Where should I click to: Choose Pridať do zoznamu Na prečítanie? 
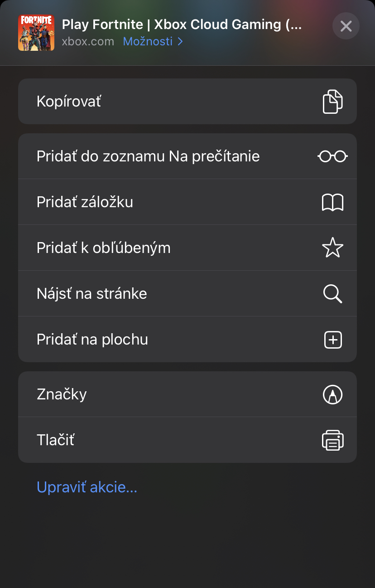pos(187,156)
